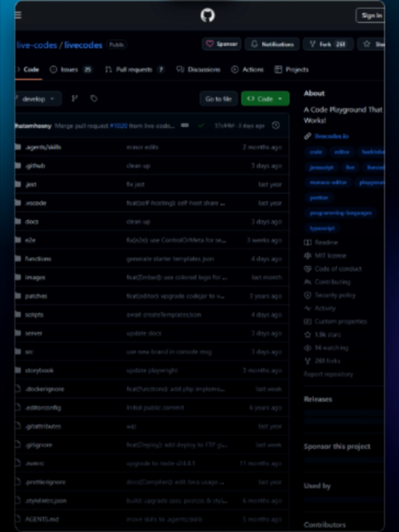Open the Projects tab
The width and height of the screenshot is (399, 532).
292,70
